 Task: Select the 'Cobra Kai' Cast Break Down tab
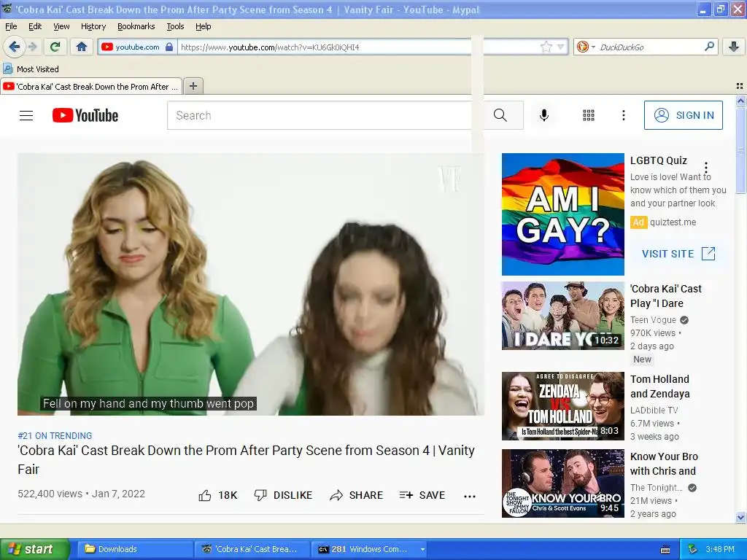point(91,86)
